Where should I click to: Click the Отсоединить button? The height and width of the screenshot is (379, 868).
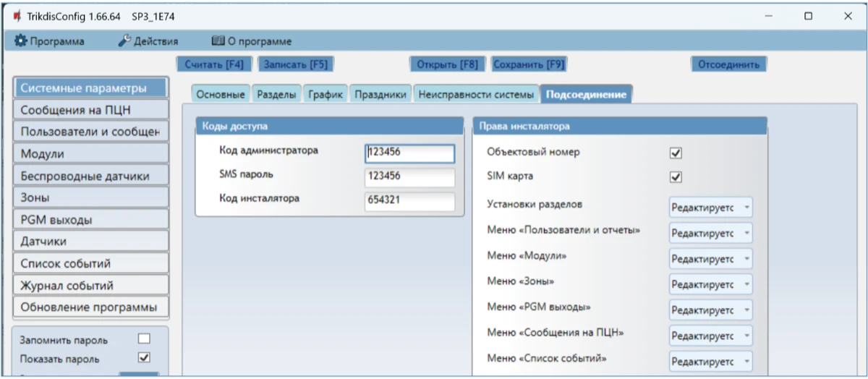728,64
